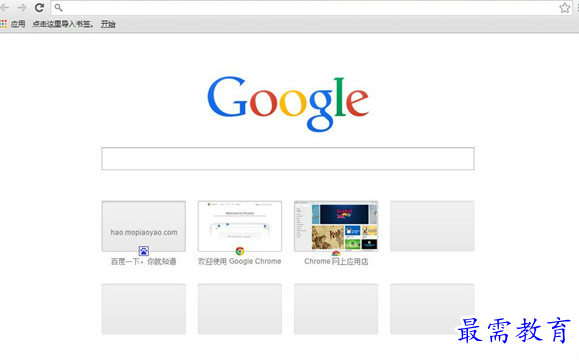Open the Chrome Web Store thumbnail
The height and width of the screenshot is (362, 579).
(336, 226)
